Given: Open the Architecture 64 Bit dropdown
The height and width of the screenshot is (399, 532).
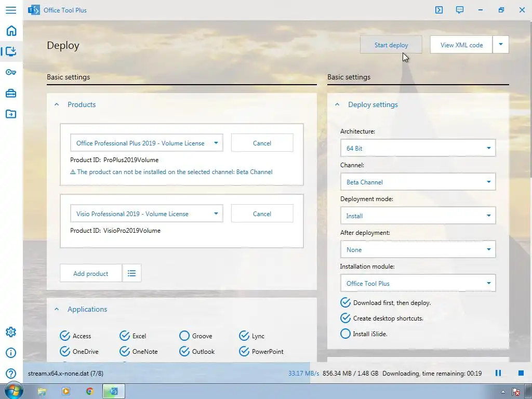Looking at the screenshot, I should (418, 148).
